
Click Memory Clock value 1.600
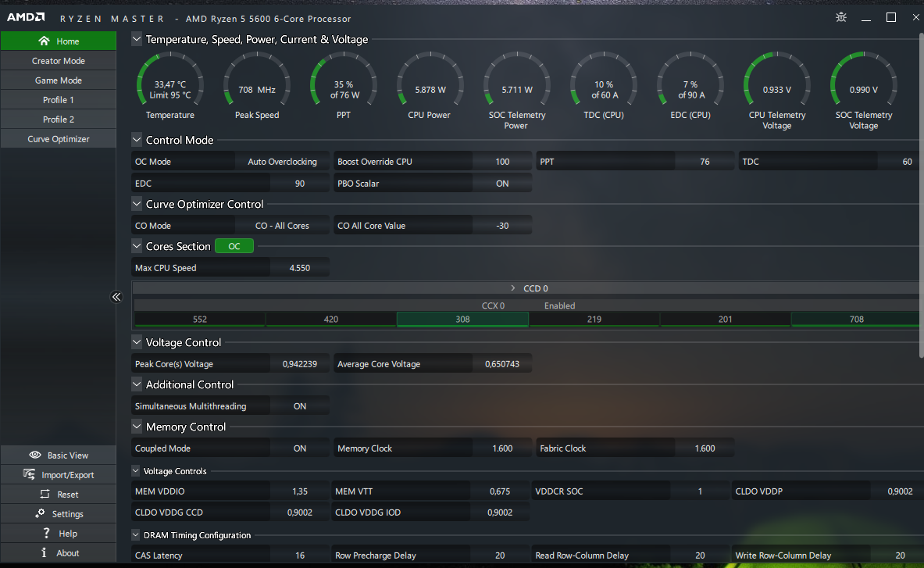tap(502, 448)
